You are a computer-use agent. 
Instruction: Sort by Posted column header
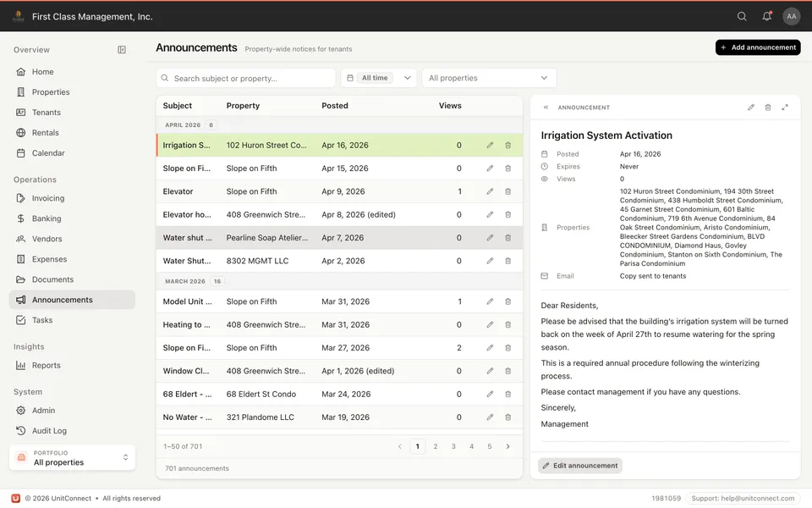(335, 106)
